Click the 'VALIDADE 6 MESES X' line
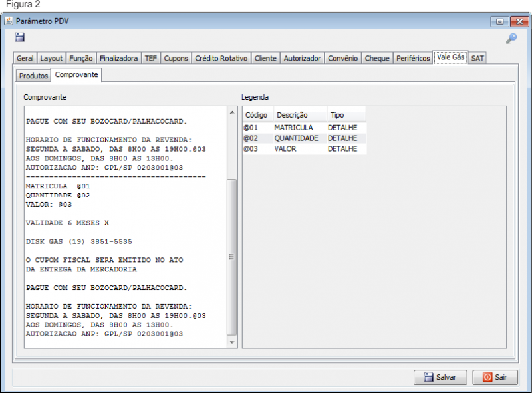The width and height of the screenshot is (532, 393). (x=68, y=223)
